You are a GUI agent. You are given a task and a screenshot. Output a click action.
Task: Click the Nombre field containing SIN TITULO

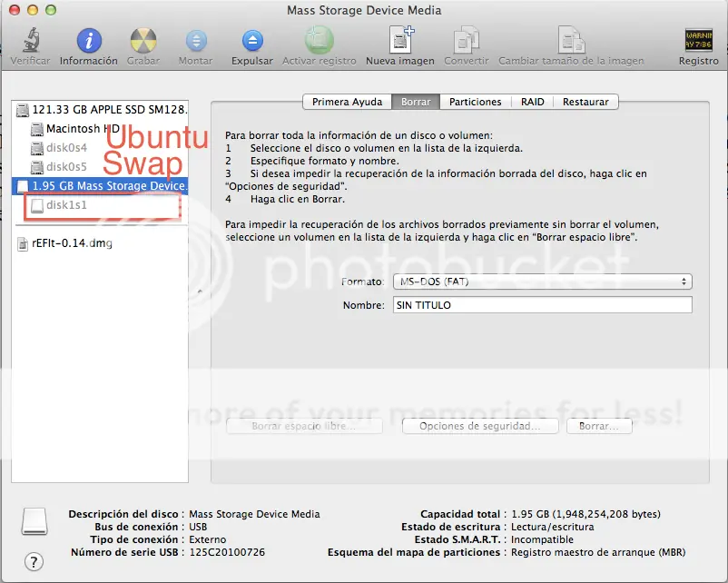[542, 305]
